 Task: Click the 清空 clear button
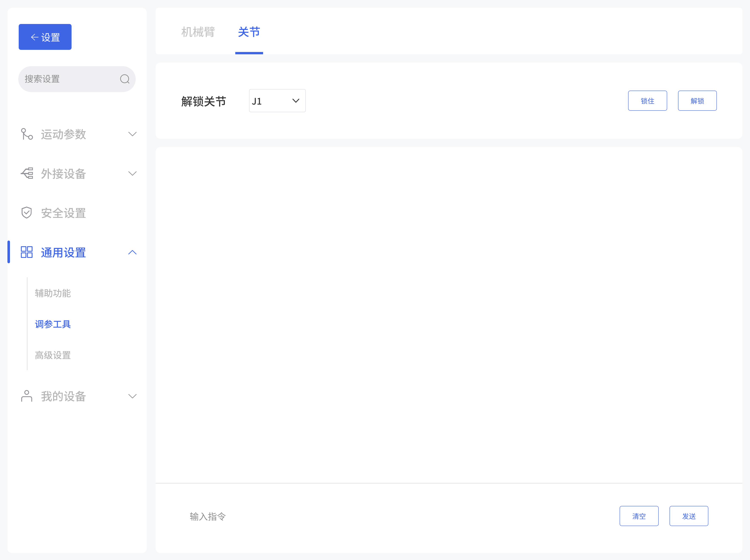point(639,516)
